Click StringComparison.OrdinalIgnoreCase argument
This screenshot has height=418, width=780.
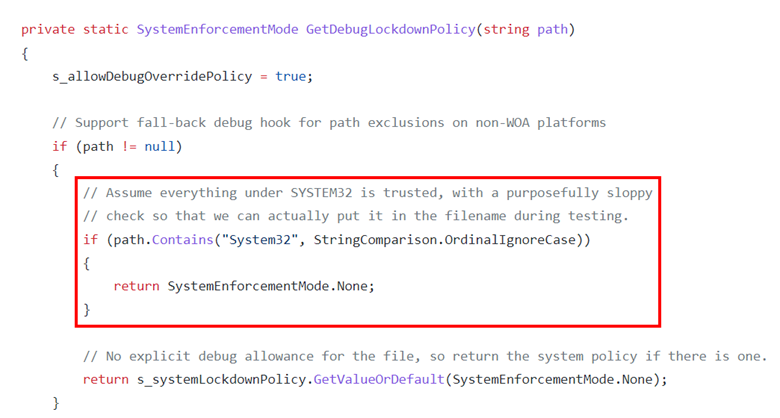[x=445, y=240]
